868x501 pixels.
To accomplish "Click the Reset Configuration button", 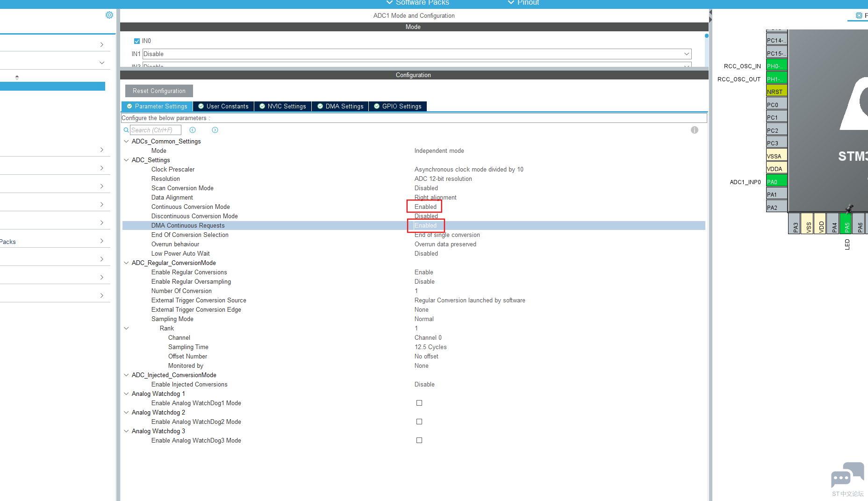I will [x=159, y=91].
